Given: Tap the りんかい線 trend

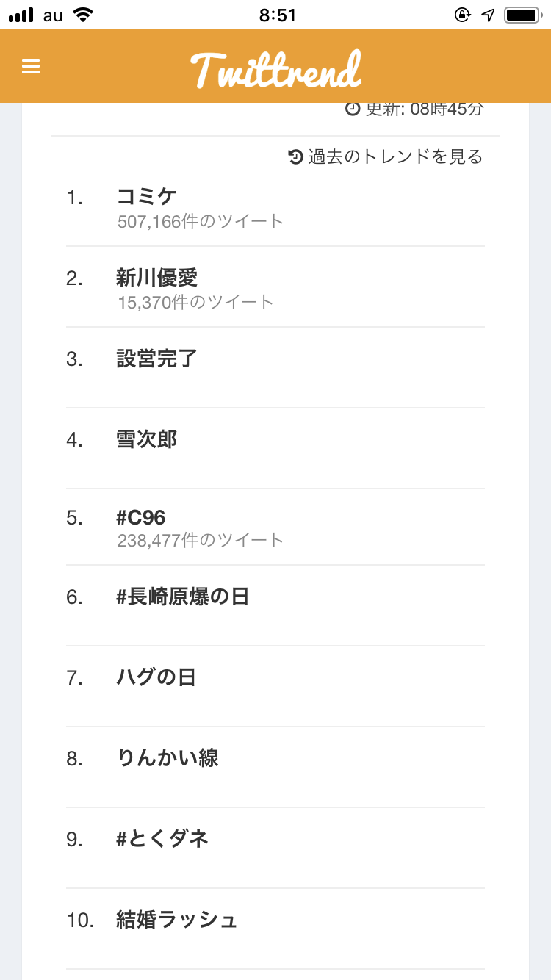Looking at the screenshot, I should 168,758.
